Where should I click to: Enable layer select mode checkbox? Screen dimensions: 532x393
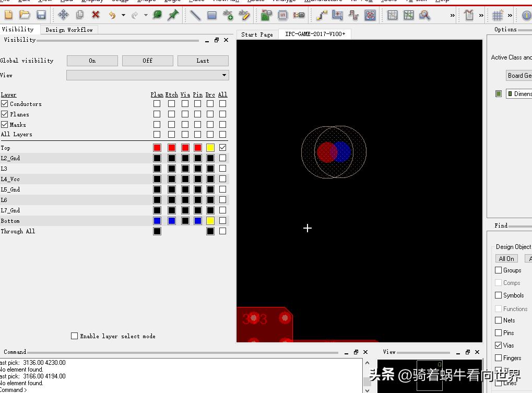pyautogui.click(x=74, y=336)
